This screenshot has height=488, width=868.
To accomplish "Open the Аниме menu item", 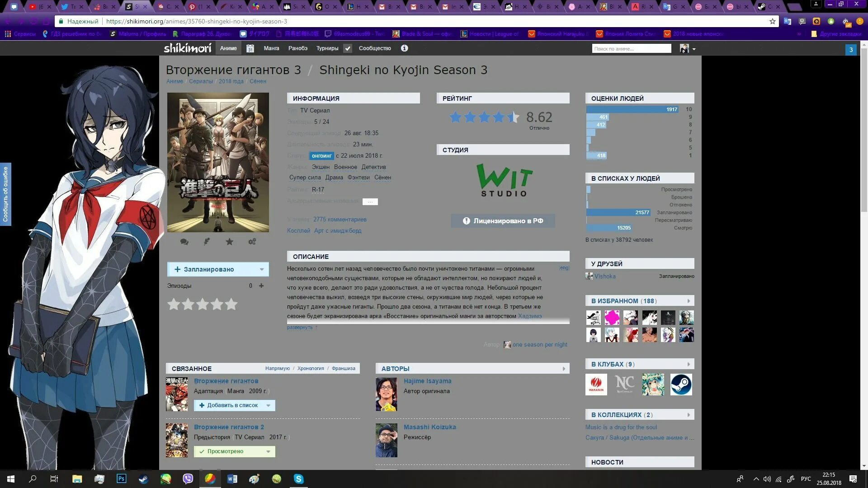I will [228, 48].
